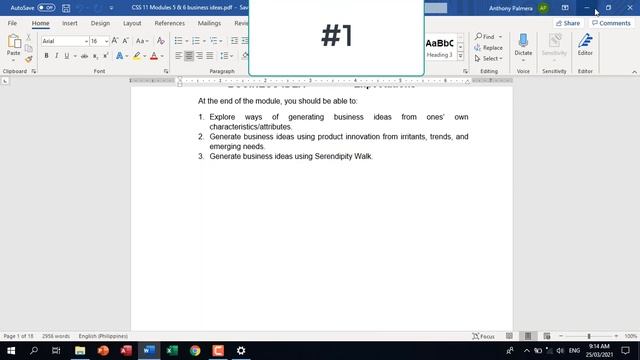Align text left
This screenshot has height=360, width=640.
coord(178,56)
